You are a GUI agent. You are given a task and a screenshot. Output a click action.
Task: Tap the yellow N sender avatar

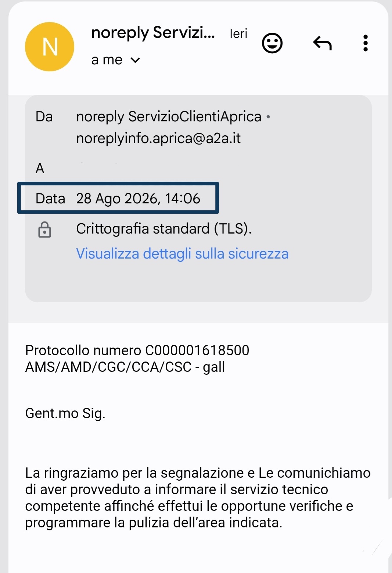coord(50,47)
